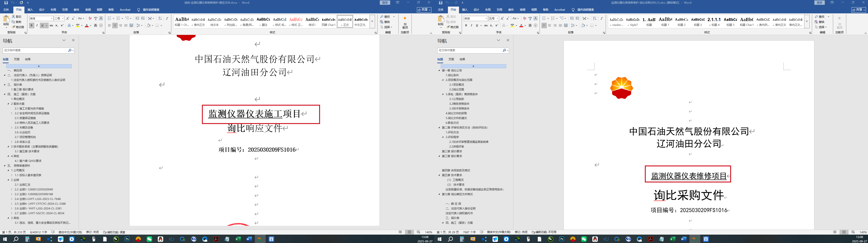Save the right Word document
868x243 pixels.
click(x=440, y=3)
